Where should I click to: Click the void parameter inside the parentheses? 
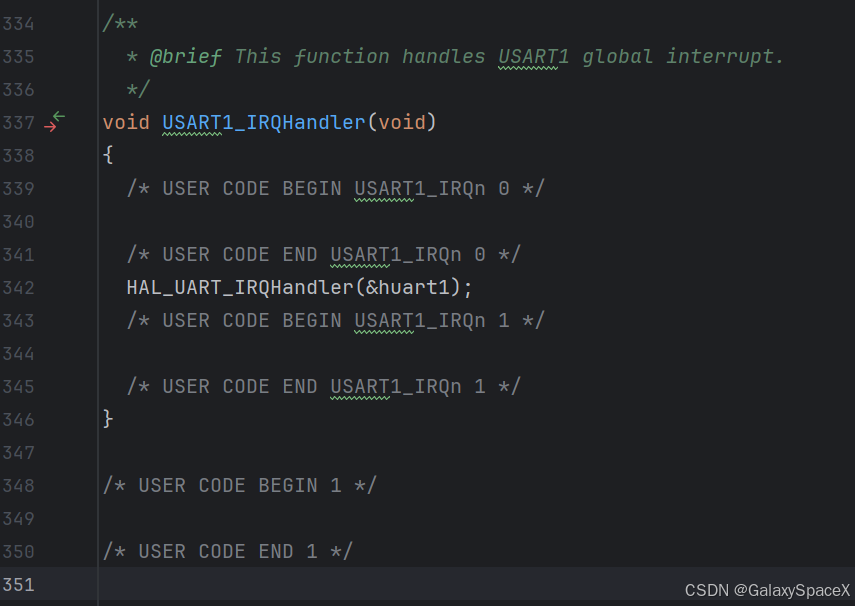pyautogui.click(x=402, y=122)
